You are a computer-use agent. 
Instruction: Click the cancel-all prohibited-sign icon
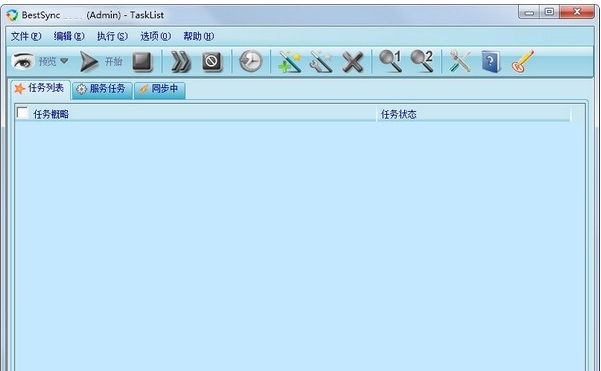212,62
